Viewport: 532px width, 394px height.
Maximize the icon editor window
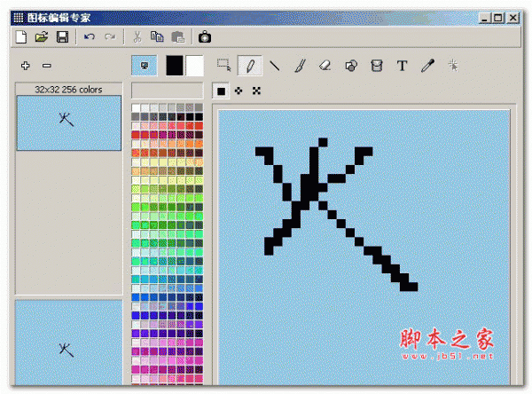click(497, 18)
